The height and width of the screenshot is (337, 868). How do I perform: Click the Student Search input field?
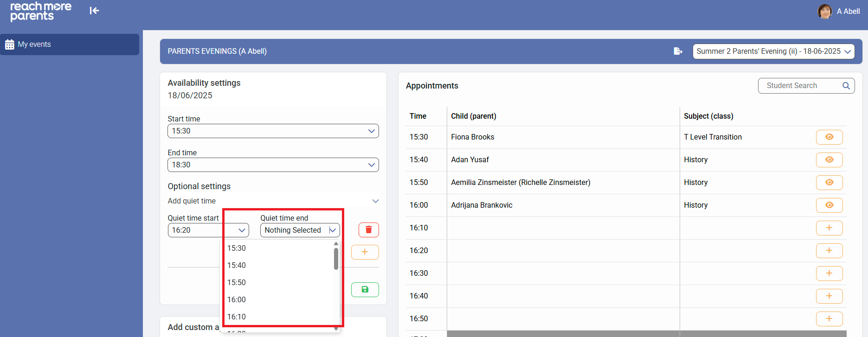click(x=800, y=86)
